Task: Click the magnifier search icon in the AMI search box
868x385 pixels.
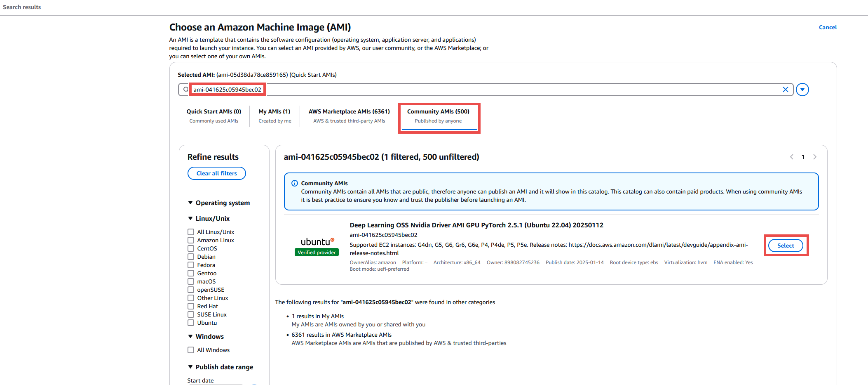Action: tap(186, 90)
